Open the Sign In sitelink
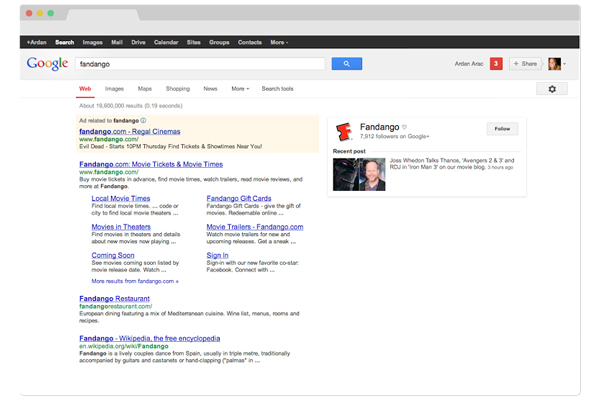The image size is (595, 400). point(217,255)
